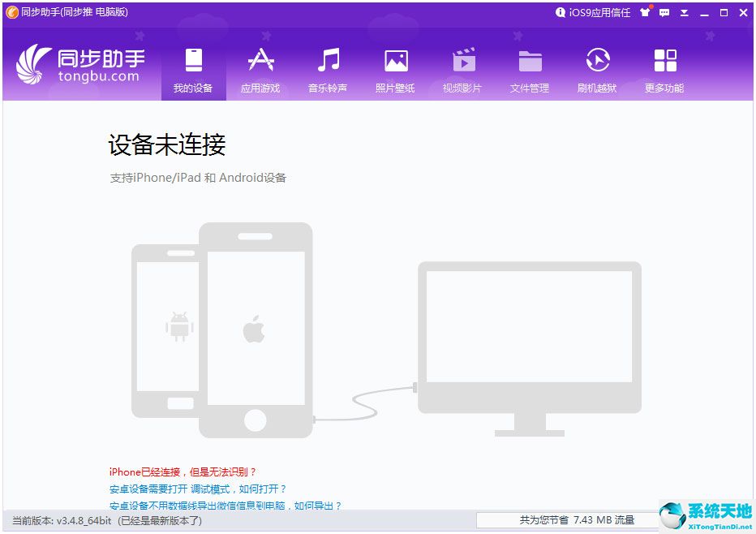Screen dimensions: 756x534
Task: Show 更多功能 more functions
Action: click(x=664, y=71)
